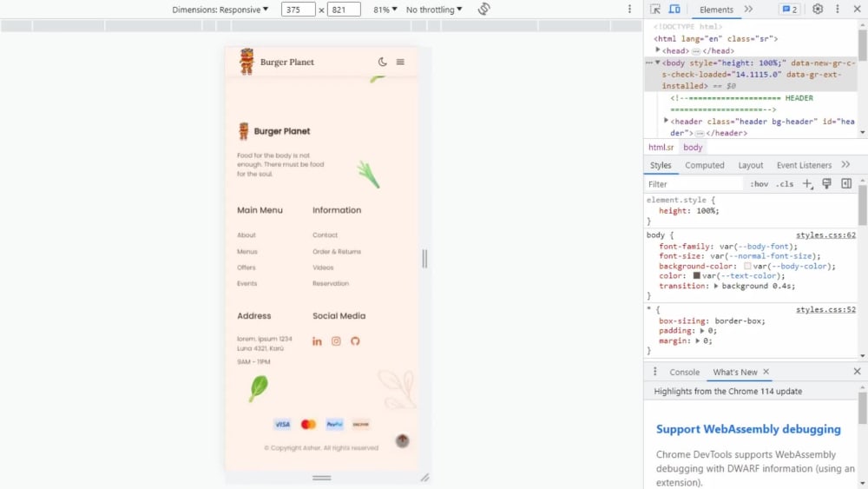Screen dimensions: 868x489
Task: Open the rendering emulation paintbrush icon
Action: 826,184
